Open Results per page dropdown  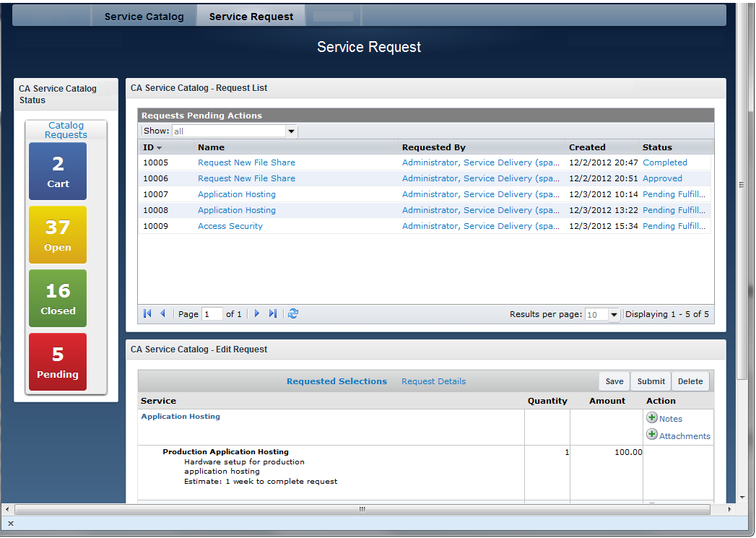614,315
